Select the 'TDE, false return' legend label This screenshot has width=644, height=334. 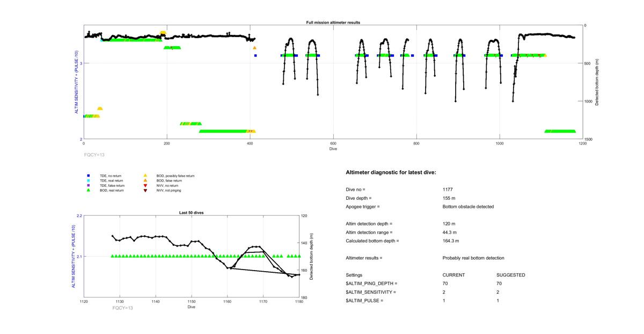pyautogui.click(x=113, y=185)
